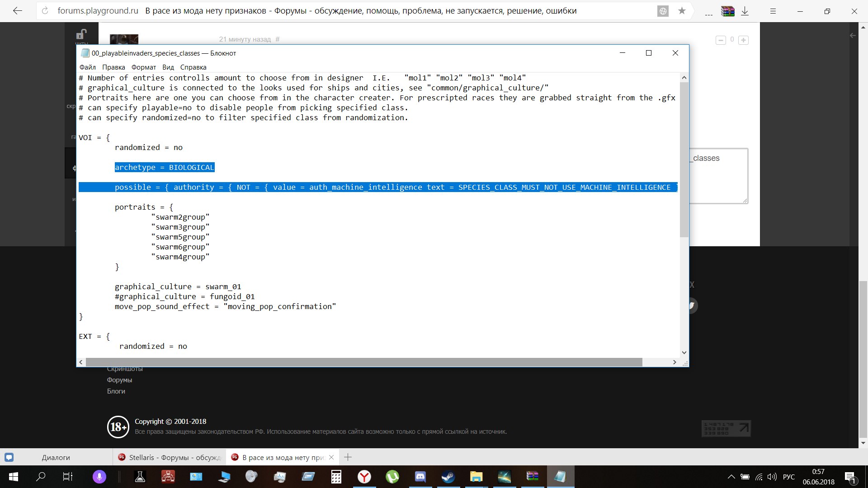
Task: Click the minus vote button on post
Action: point(721,40)
